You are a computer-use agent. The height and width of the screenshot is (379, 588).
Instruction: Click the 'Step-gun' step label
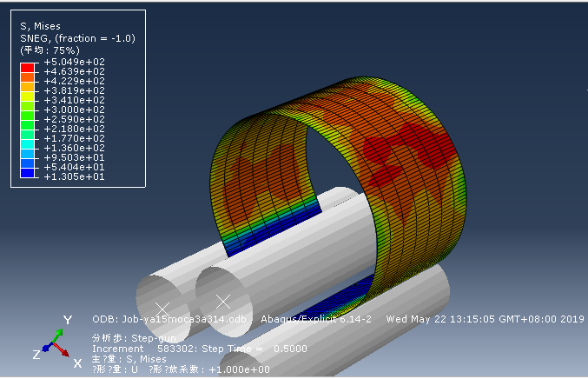(154, 338)
